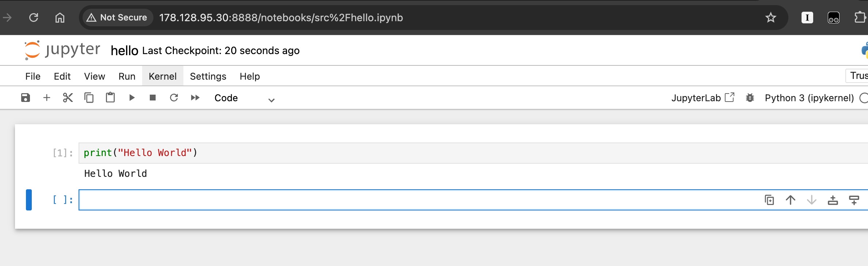Open the cell type Code dropdown

coord(244,98)
